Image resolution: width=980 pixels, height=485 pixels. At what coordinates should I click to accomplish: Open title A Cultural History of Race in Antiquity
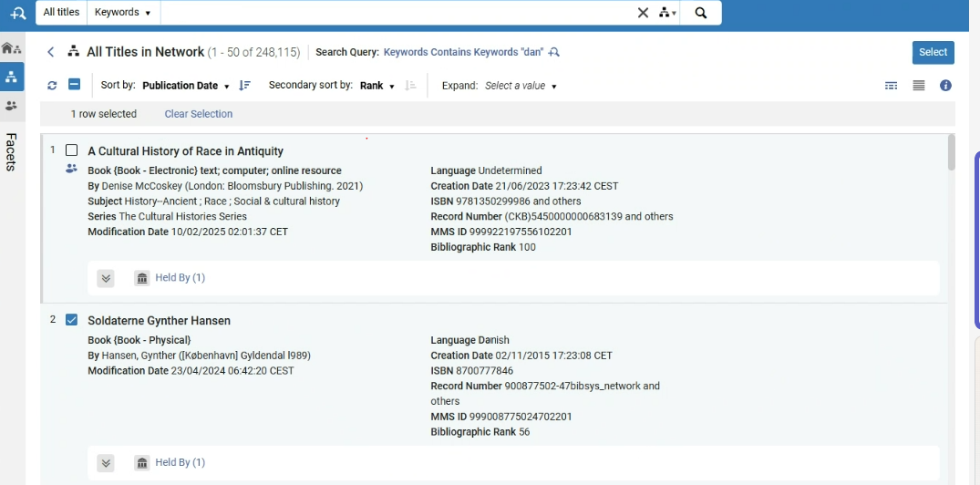tap(186, 151)
